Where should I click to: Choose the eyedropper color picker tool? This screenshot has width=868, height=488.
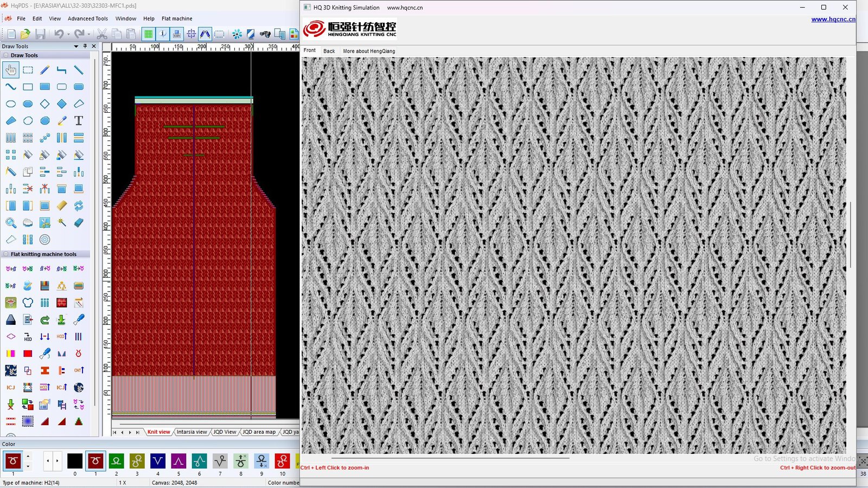click(62, 120)
